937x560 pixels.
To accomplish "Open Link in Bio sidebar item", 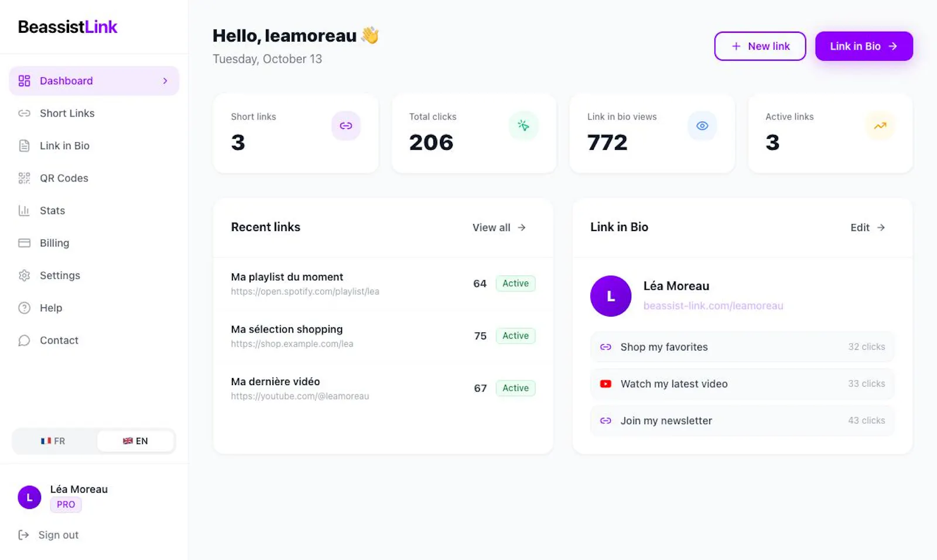I will pyautogui.click(x=94, y=146).
